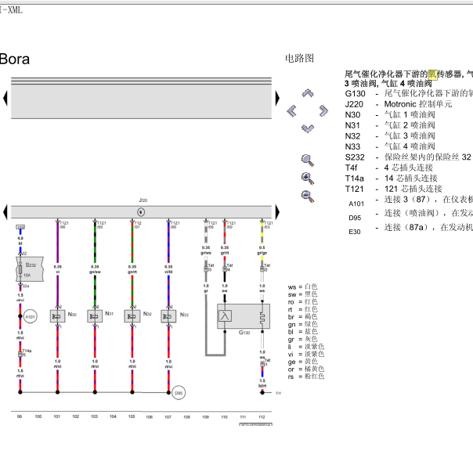This screenshot has width=473, height=476.
Task: Click current track number 112
Action: point(262,416)
